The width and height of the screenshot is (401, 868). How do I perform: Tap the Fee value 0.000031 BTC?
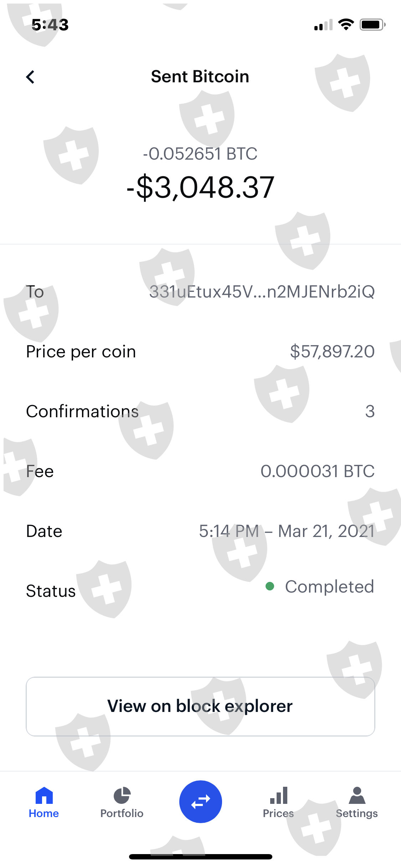[x=318, y=471]
